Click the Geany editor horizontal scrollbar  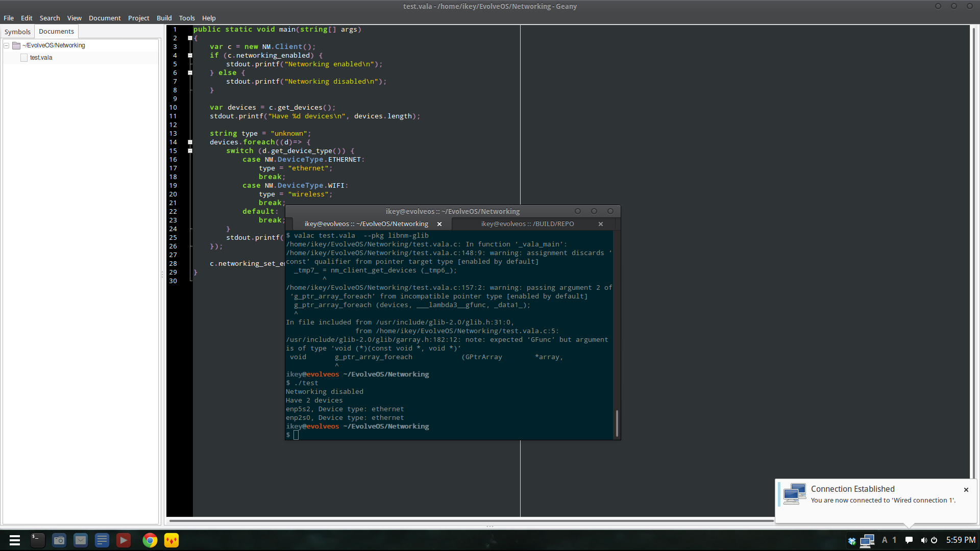click(x=472, y=521)
